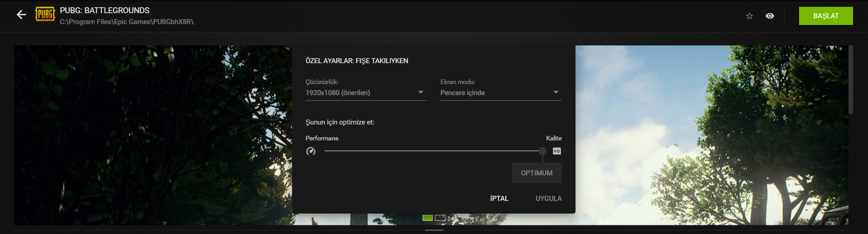Toggle game visibility with the eye icon

coord(770,16)
